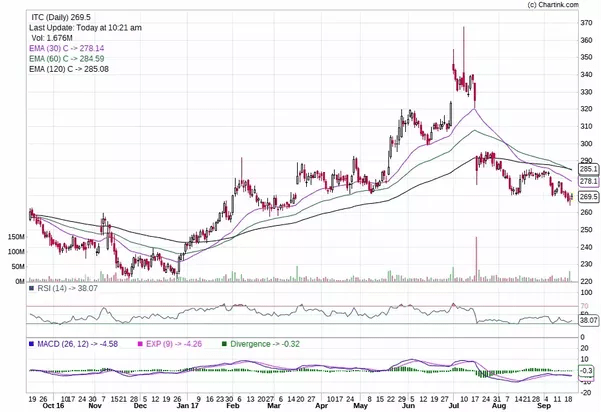Image resolution: width=602 pixels, height=412 pixels.
Task: Pick the green Divergence legend square
Action: 224,344
